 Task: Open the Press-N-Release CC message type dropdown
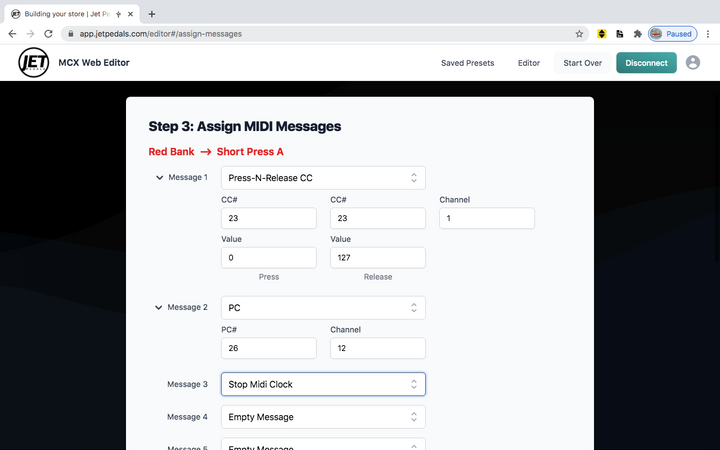(x=323, y=178)
